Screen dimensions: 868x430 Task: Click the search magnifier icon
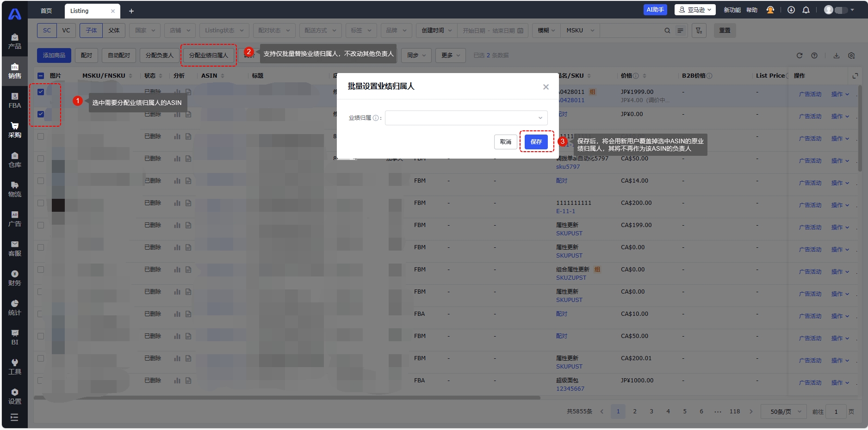click(x=667, y=31)
